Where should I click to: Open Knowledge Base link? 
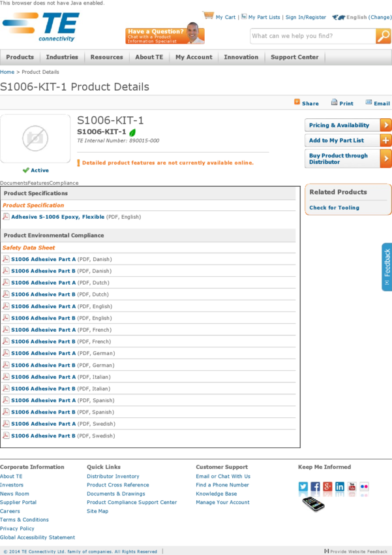point(217,494)
